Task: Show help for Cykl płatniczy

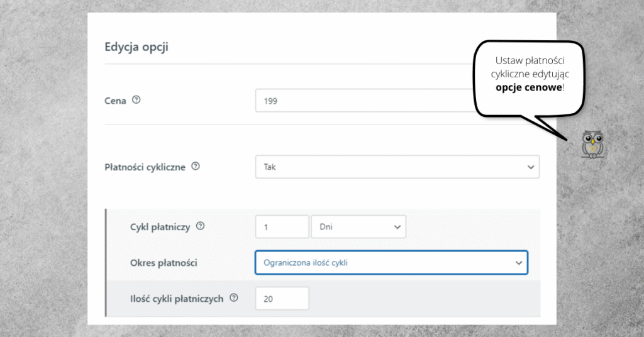Action: (x=201, y=226)
